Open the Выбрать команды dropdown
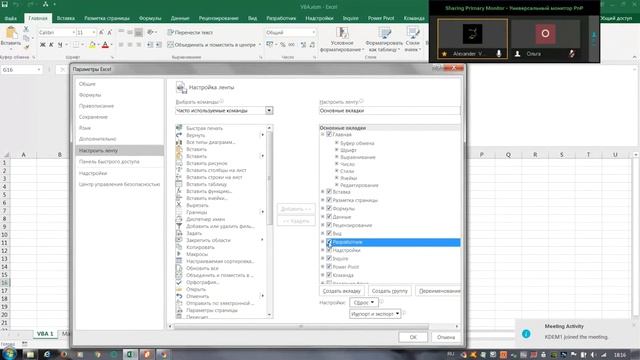Screen dimensions: 640x360 269,111
